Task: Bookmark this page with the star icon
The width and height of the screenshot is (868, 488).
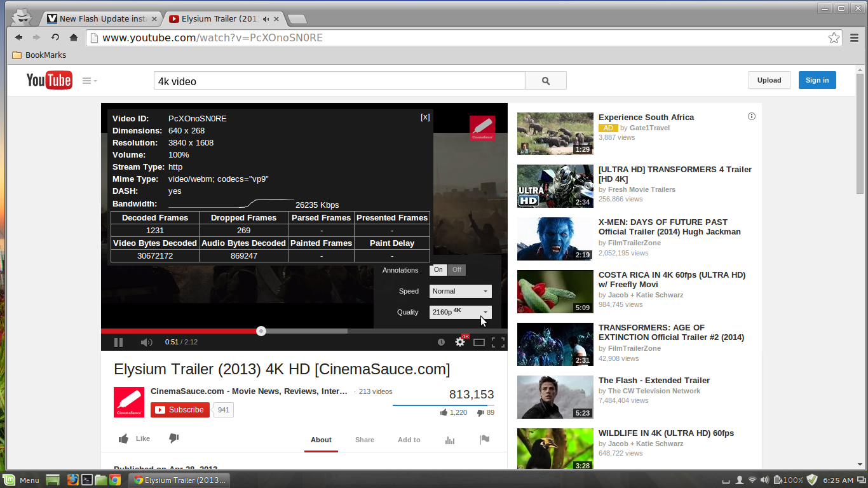Action: click(x=834, y=38)
